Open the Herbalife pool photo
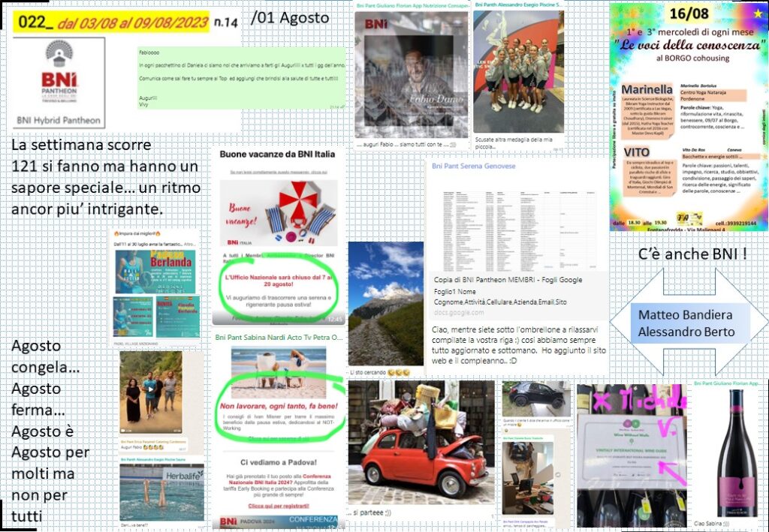Image resolution: width=769 pixels, height=532 pixels. point(162,491)
